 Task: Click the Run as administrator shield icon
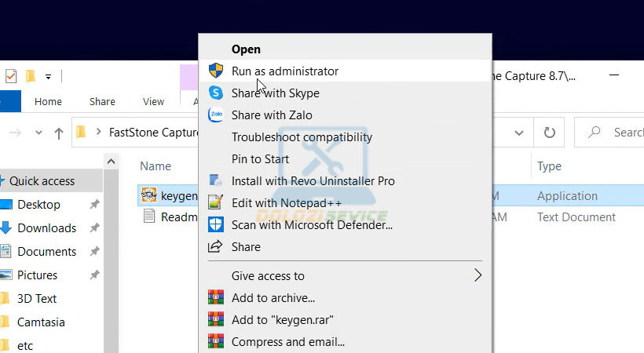215,71
